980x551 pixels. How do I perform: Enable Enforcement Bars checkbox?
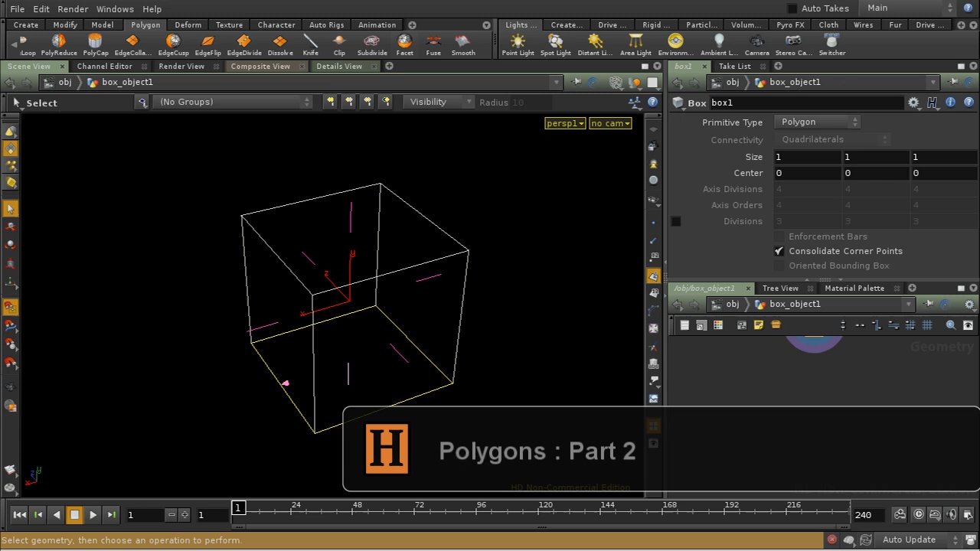pos(779,236)
